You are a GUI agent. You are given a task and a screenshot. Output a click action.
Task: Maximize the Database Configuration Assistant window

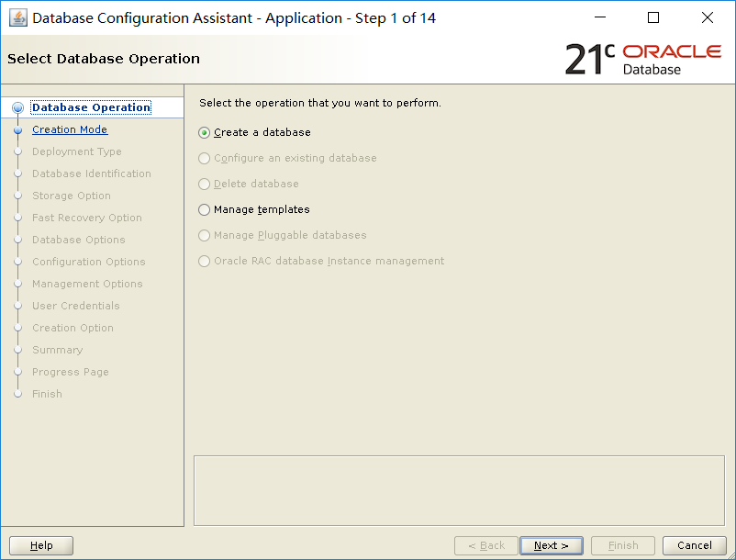(x=653, y=17)
